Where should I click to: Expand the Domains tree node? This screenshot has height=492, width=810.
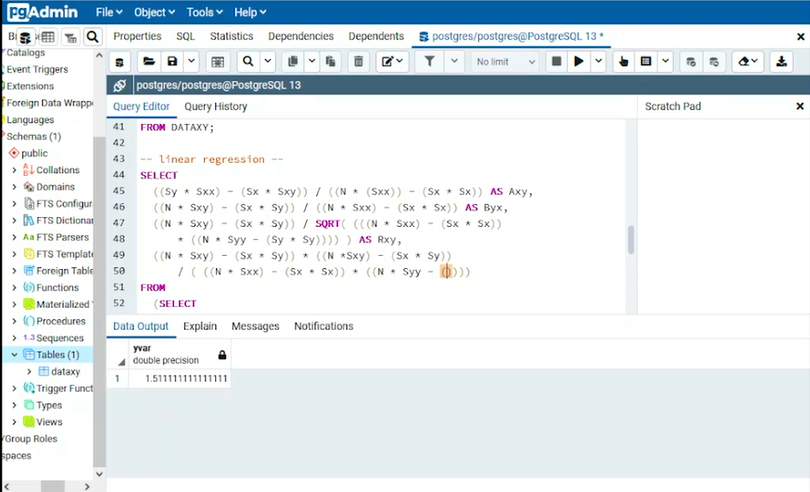click(14, 187)
